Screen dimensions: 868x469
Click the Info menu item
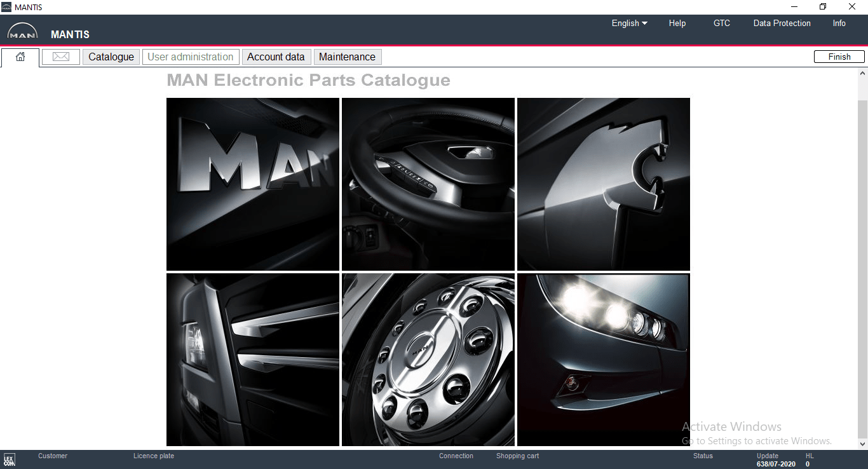(839, 23)
